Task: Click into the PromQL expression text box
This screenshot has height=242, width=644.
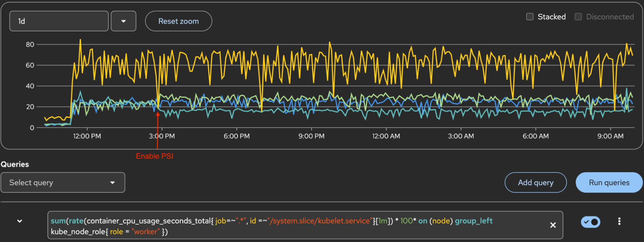Action: [x=290, y=226]
